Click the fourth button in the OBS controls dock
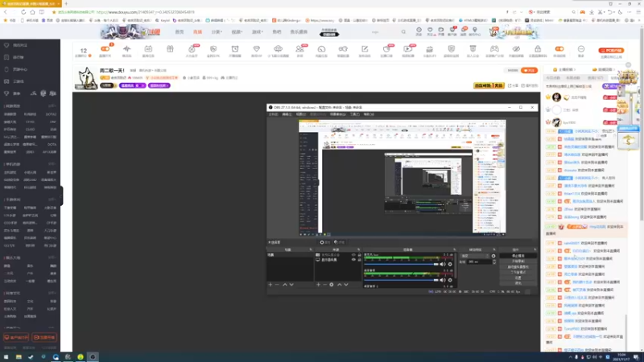The image size is (644, 362). (x=518, y=272)
